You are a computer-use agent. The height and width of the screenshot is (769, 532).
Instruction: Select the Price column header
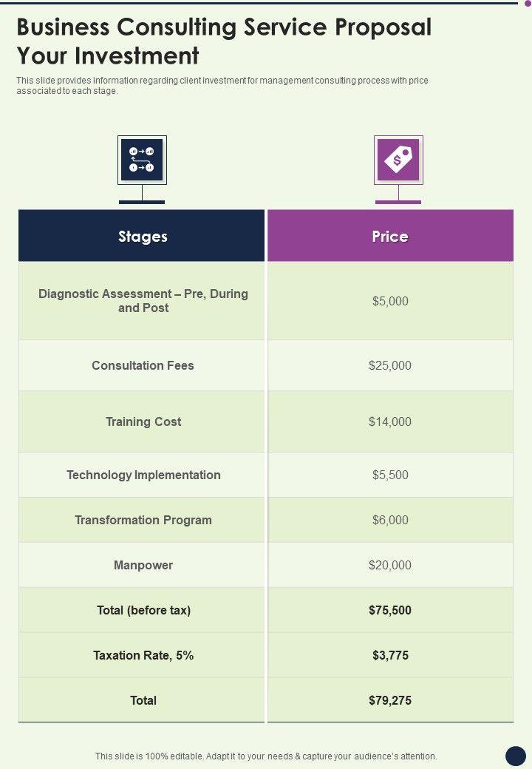pyautogui.click(x=390, y=237)
